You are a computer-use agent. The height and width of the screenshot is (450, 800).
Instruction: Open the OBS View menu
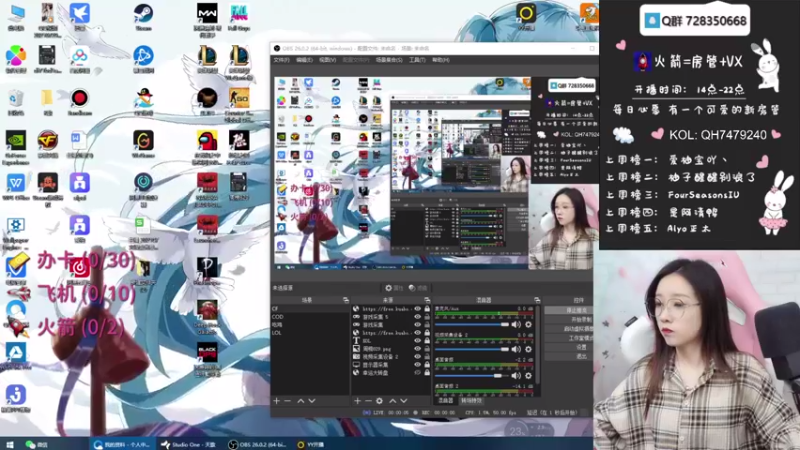(x=327, y=60)
